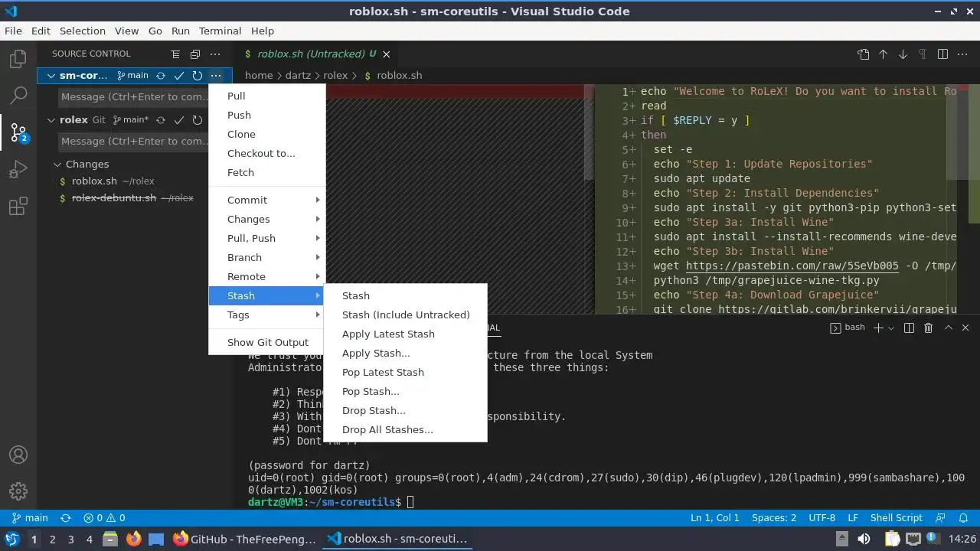The image size is (980, 551).
Task: Open the Selection menu
Action: 83,31
